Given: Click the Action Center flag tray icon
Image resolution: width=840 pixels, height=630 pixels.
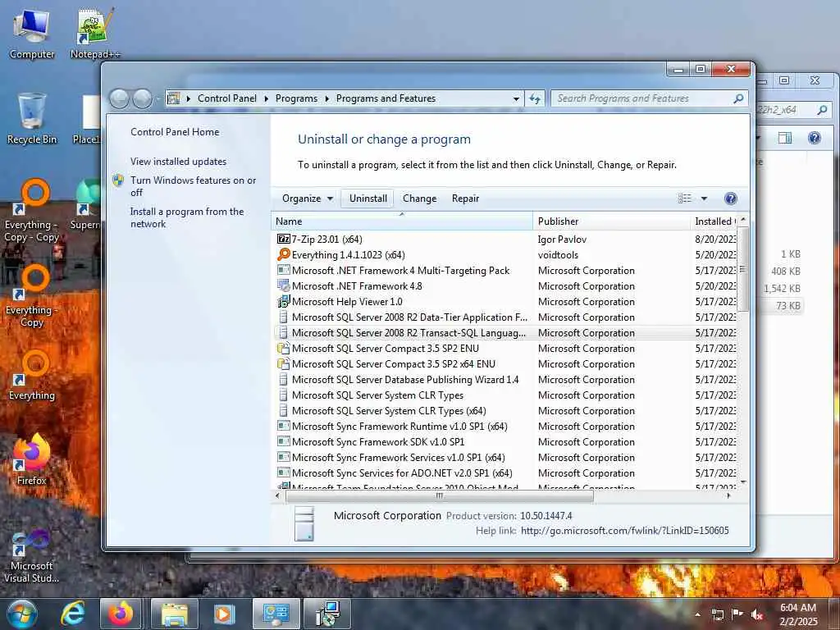Looking at the screenshot, I should pos(737,614).
